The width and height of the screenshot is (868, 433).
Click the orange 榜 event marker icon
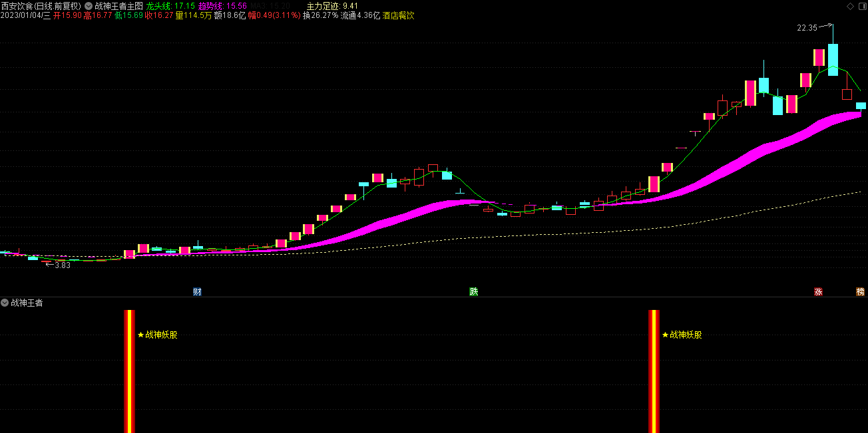pos(860,291)
